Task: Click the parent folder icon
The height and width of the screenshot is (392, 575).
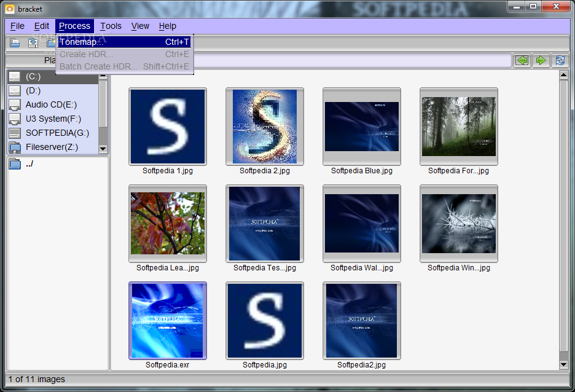Action: [15, 164]
